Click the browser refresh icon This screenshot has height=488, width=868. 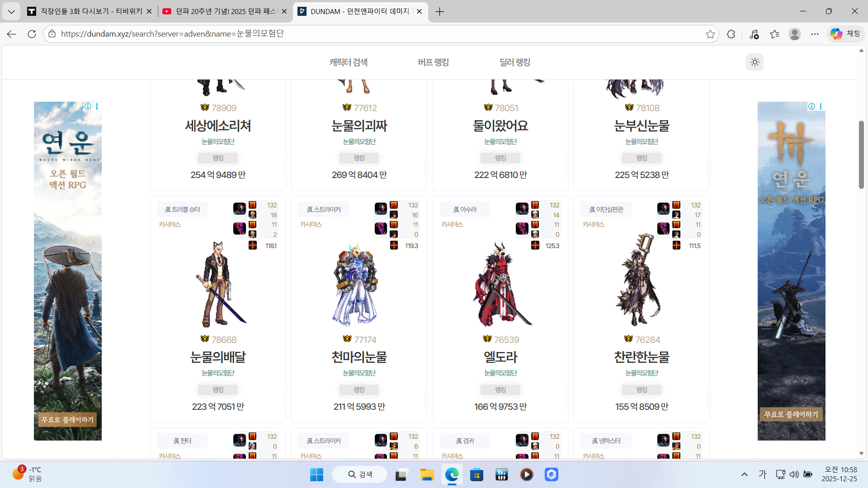[32, 34]
